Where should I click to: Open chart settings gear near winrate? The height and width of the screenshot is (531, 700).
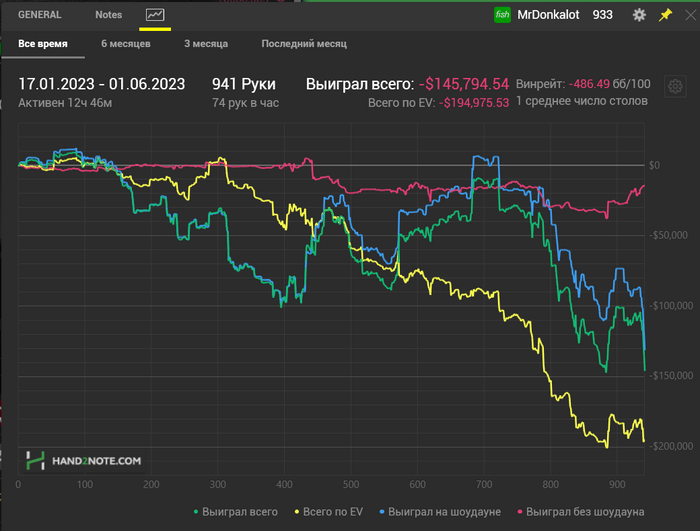click(x=675, y=86)
